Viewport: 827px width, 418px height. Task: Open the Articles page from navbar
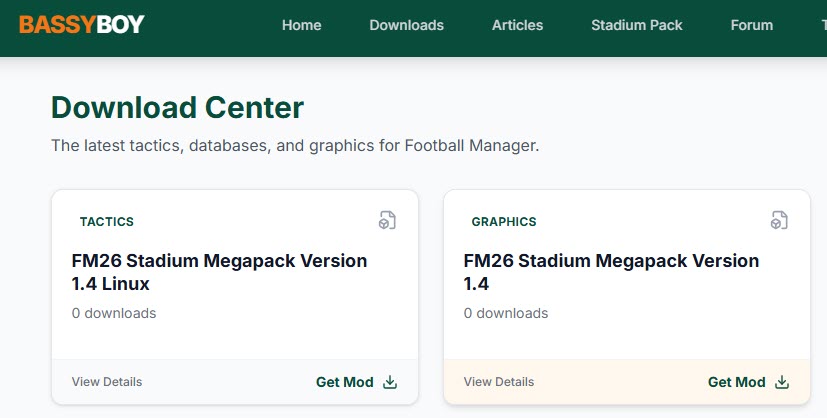click(x=517, y=25)
